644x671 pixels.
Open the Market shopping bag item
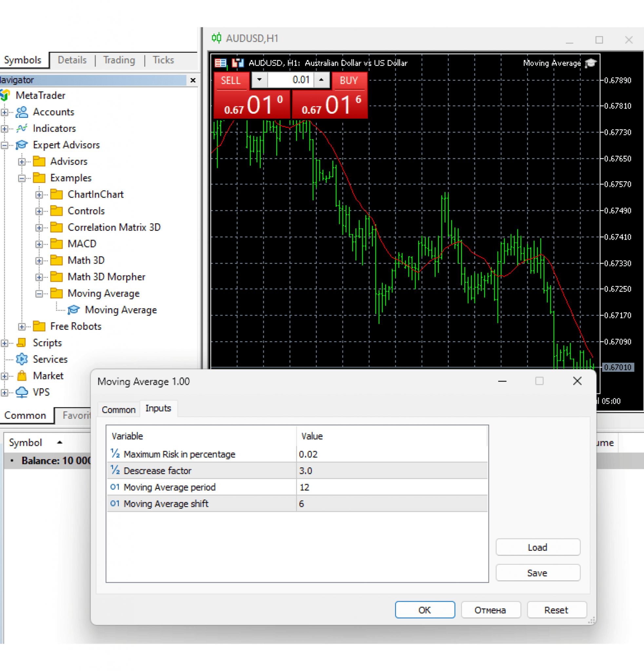click(x=22, y=375)
